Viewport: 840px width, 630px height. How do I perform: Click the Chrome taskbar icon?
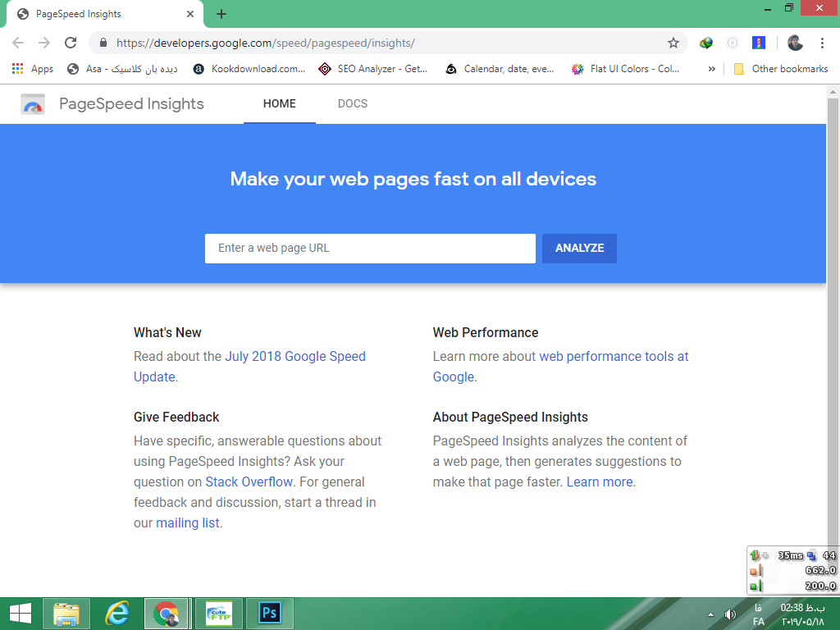(167, 614)
